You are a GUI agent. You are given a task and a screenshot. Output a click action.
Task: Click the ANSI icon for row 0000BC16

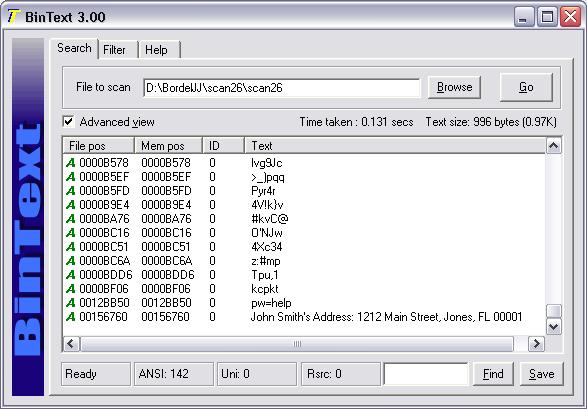[70, 233]
